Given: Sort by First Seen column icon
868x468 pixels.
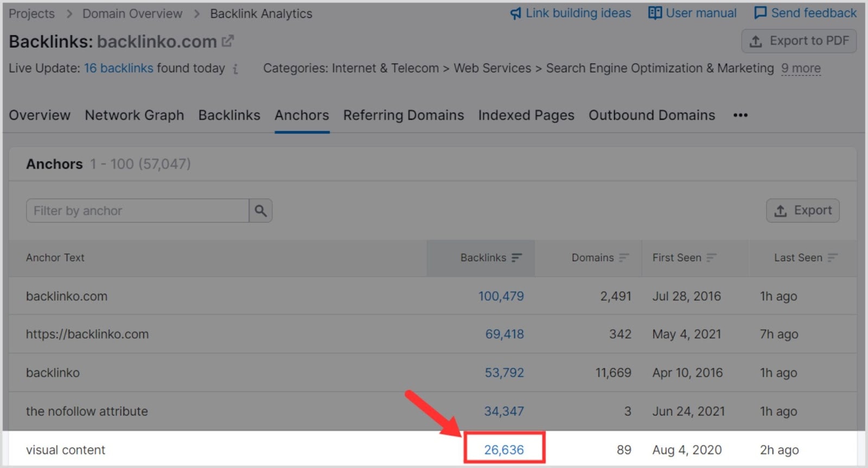Looking at the screenshot, I should coord(711,258).
